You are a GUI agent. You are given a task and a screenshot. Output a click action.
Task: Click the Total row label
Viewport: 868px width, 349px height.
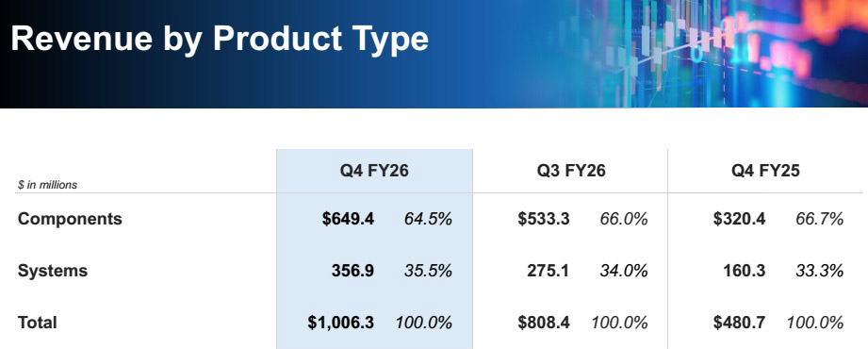coord(37,323)
